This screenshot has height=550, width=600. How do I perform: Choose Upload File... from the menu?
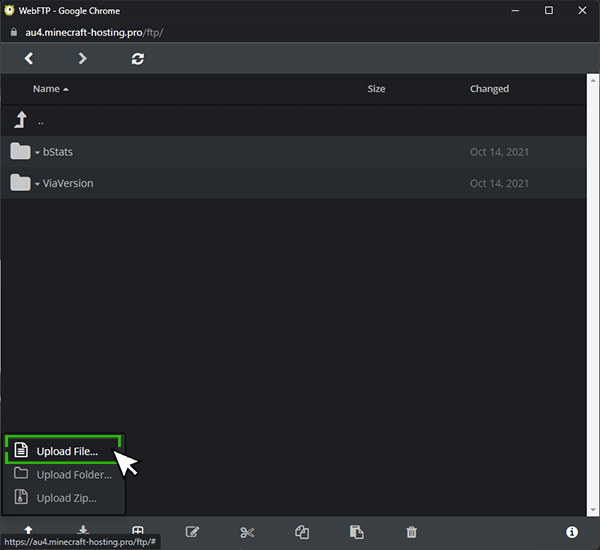(x=63, y=450)
